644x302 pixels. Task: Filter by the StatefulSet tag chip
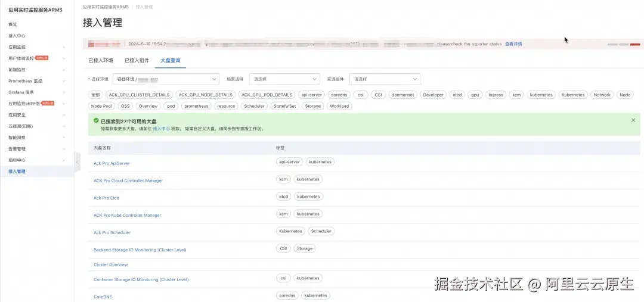tap(285, 106)
